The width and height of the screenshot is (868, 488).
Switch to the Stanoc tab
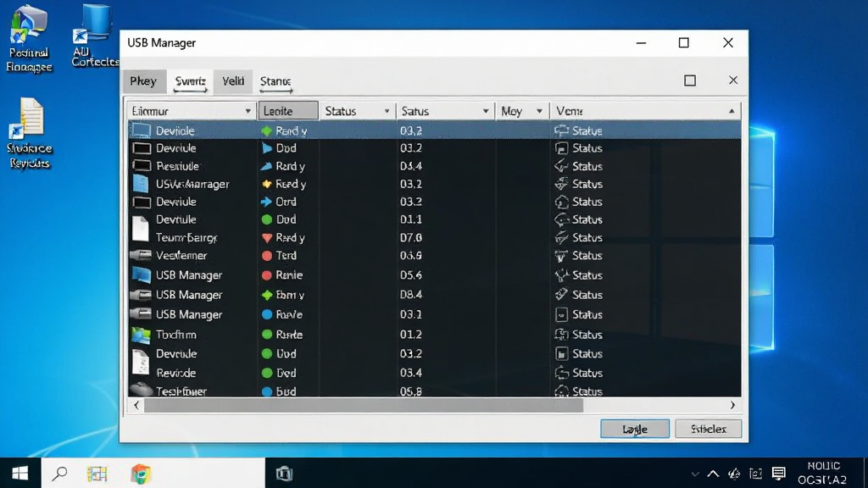[275, 81]
